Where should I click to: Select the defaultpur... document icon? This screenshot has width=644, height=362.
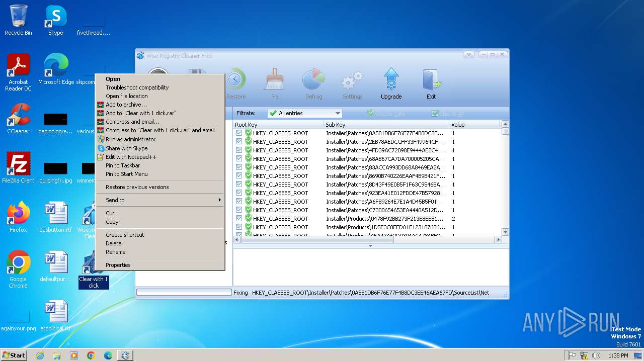coord(56,266)
